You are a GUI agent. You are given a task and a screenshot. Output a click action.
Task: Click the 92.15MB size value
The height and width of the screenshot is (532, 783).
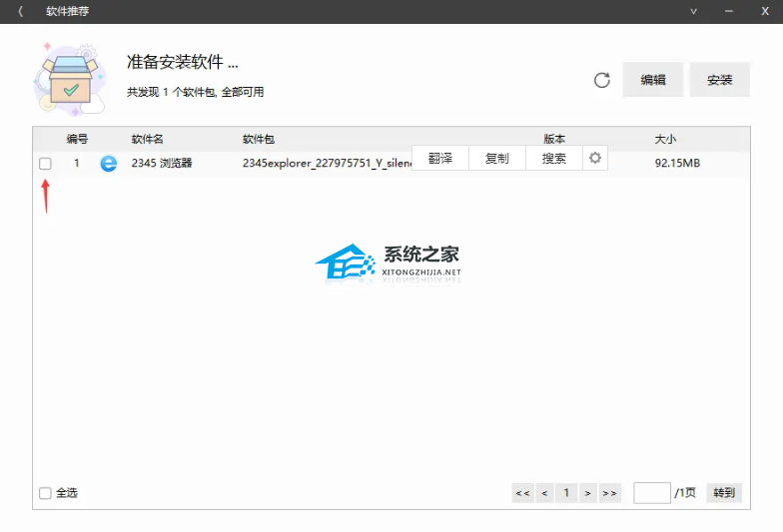coord(677,164)
